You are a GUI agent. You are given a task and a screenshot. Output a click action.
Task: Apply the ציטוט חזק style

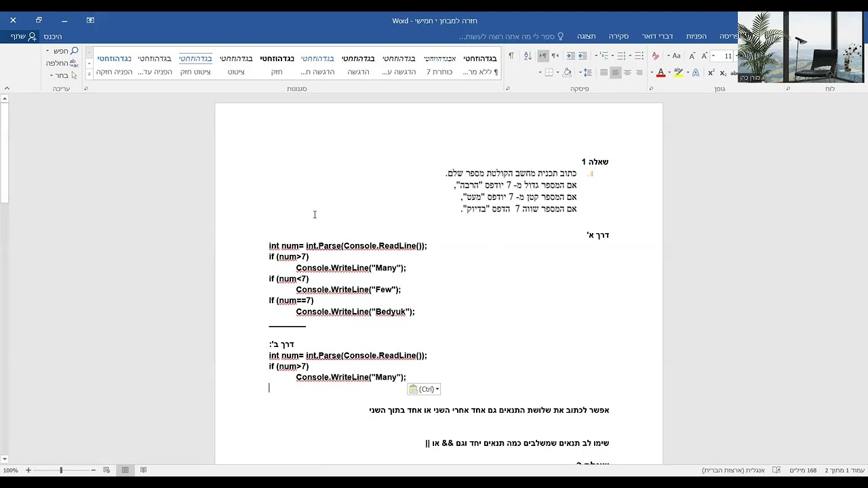(195, 64)
